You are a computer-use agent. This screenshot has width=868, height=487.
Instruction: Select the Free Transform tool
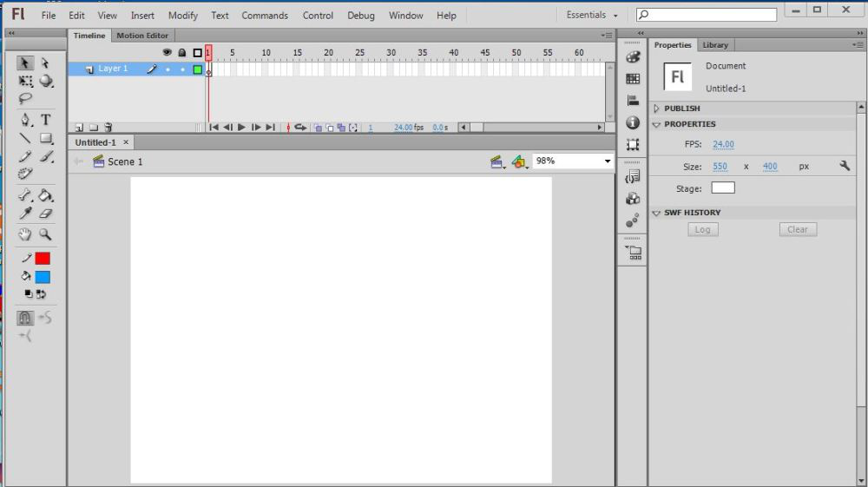tap(25, 81)
